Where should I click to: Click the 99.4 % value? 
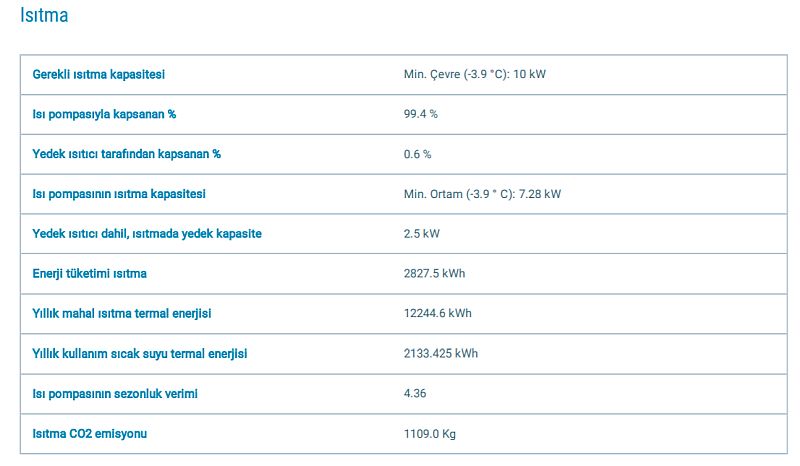(420, 114)
